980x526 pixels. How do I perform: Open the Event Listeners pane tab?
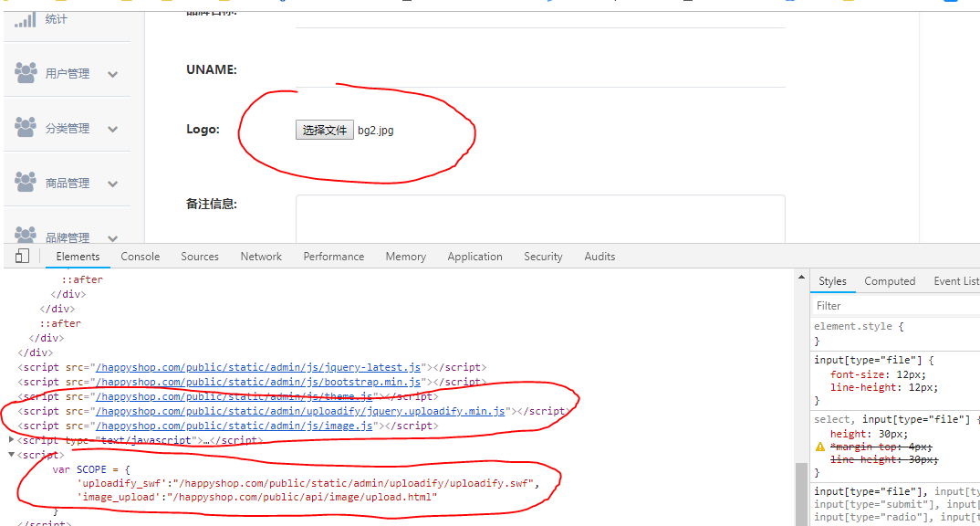pos(956,281)
